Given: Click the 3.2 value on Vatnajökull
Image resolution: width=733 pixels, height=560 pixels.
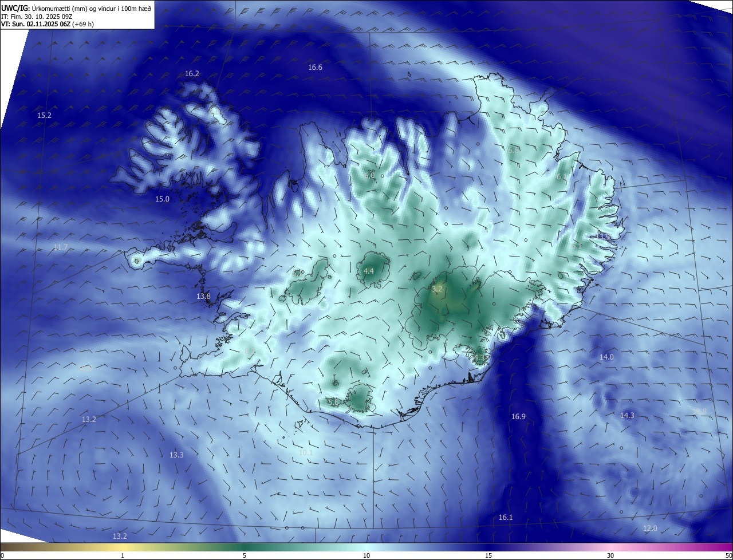Looking at the screenshot, I should click(x=437, y=289).
